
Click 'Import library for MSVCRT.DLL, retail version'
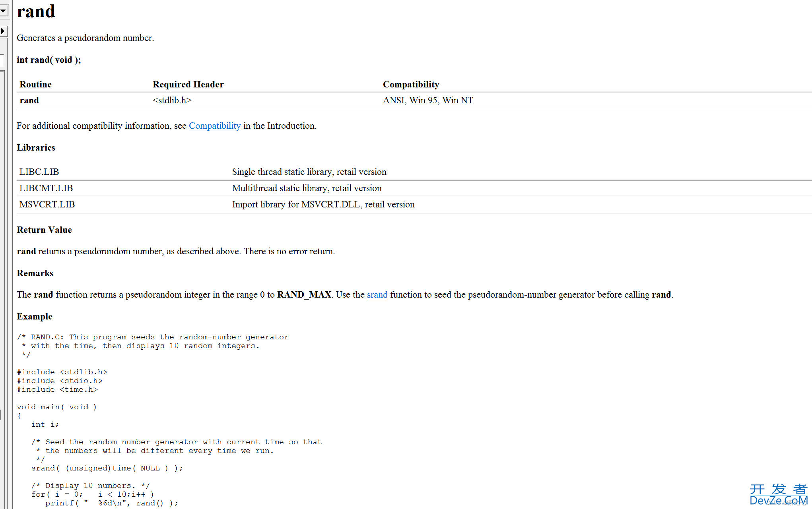click(323, 205)
